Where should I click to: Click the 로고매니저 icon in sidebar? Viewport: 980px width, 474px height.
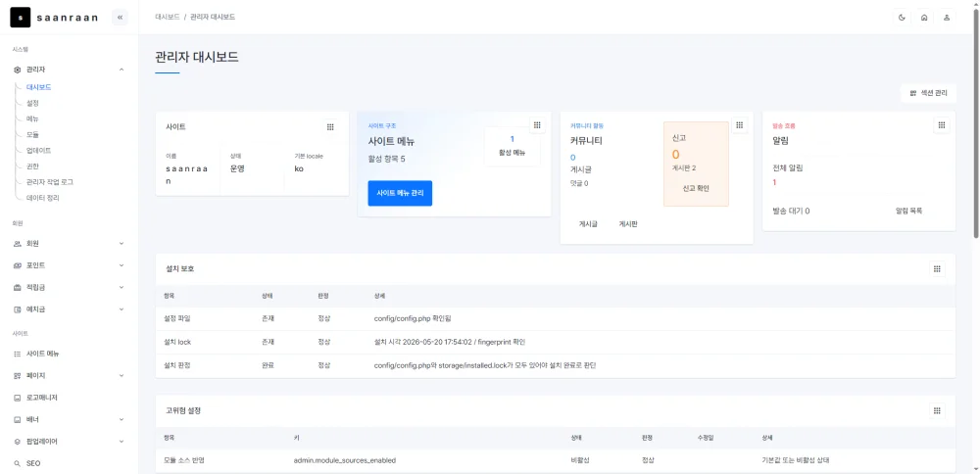(18, 398)
